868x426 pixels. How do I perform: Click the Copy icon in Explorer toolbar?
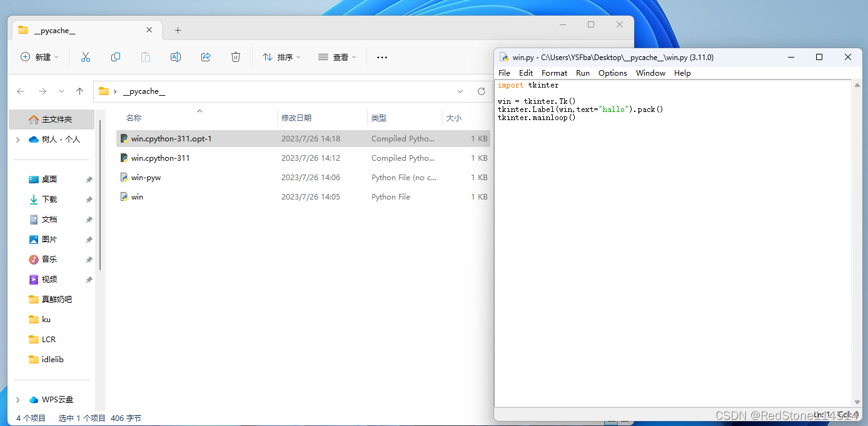click(x=115, y=57)
